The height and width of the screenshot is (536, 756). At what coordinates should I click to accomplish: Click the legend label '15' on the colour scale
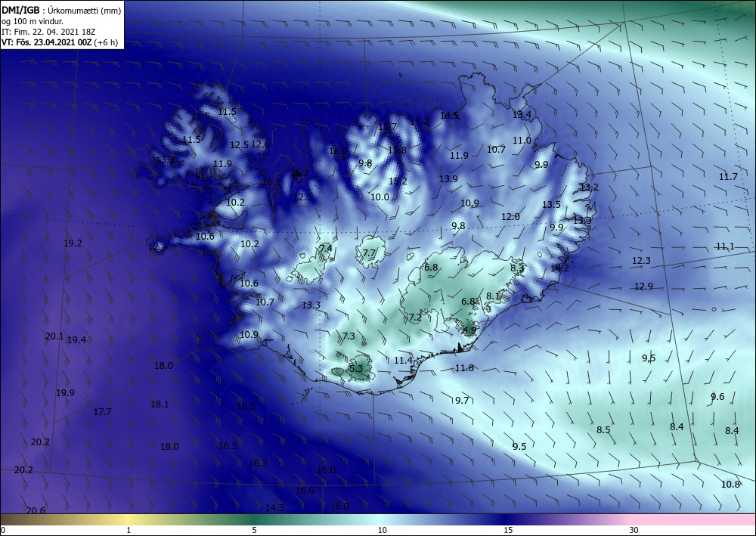point(508,530)
